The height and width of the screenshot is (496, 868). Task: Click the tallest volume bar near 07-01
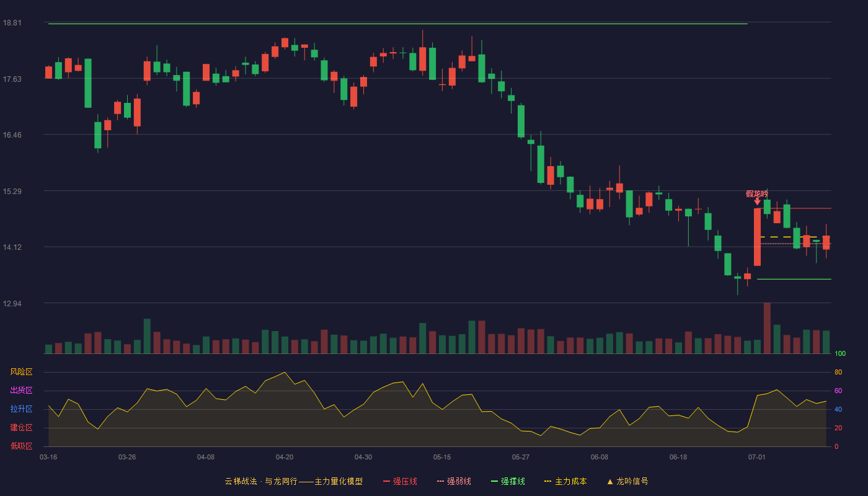click(767, 328)
